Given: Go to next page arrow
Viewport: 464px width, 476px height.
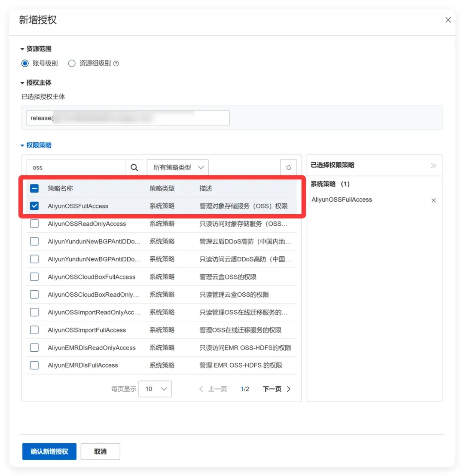Looking at the screenshot, I should [x=289, y=389].
